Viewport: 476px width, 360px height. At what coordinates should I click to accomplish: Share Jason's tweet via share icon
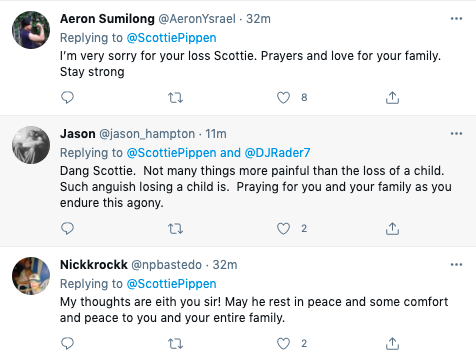click(x=392, y=229)
